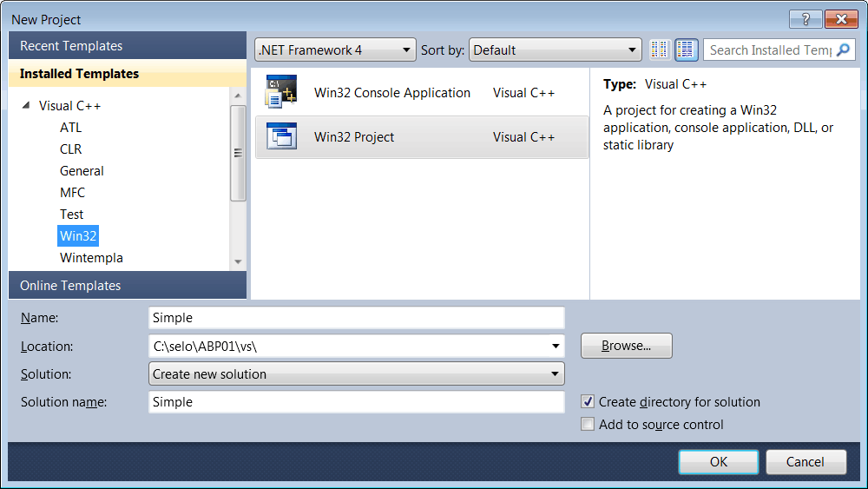The image size is (868, 489).
Task: Open the Sort by Default dropdown
Action: 555,50
